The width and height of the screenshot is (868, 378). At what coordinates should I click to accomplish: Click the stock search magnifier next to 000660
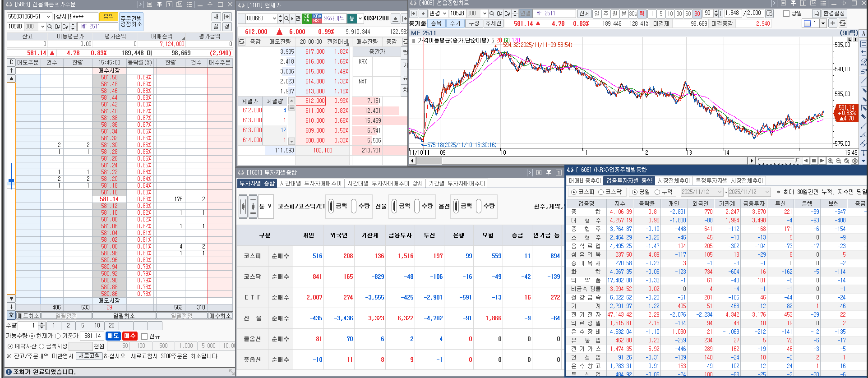(286, 18)
